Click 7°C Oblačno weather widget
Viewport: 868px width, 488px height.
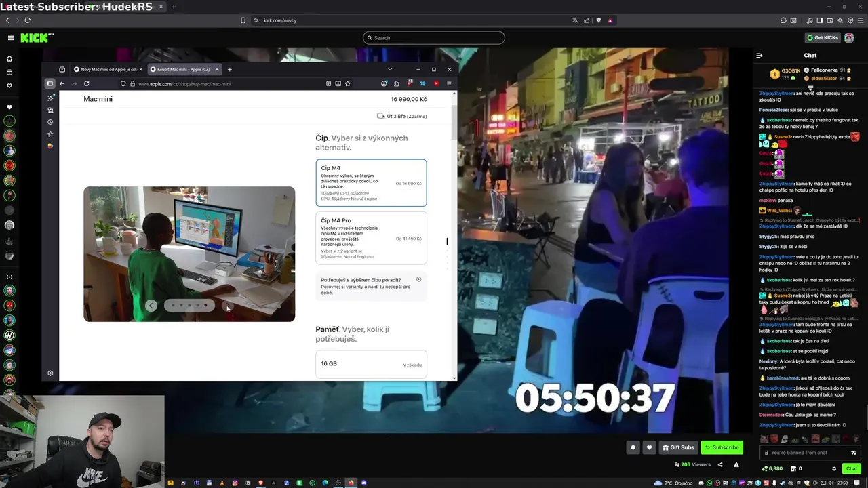673,483
